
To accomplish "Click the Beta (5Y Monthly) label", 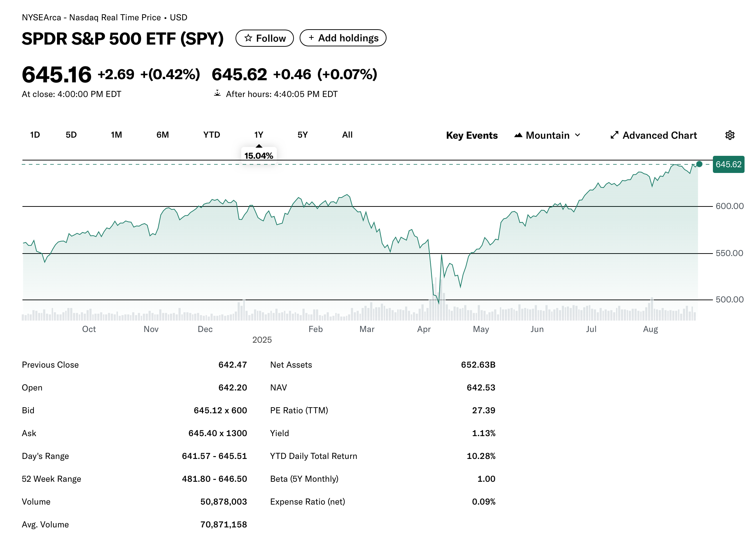I will (304, 479).
